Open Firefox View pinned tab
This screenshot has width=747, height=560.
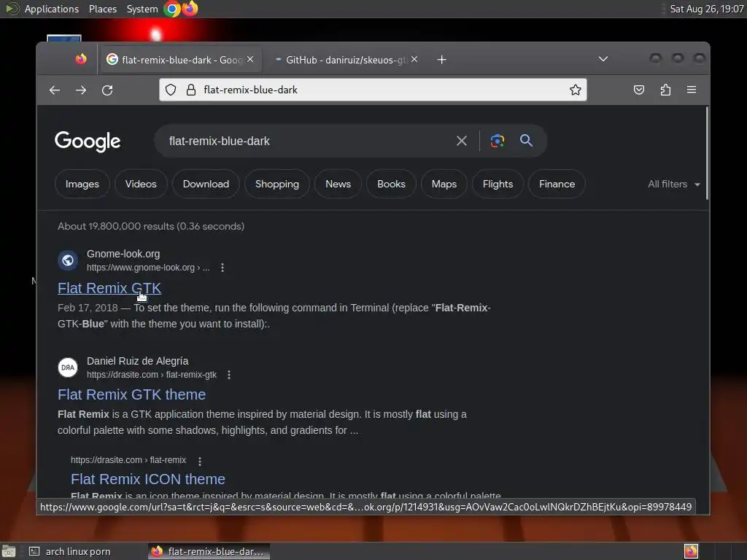[80, 59]
